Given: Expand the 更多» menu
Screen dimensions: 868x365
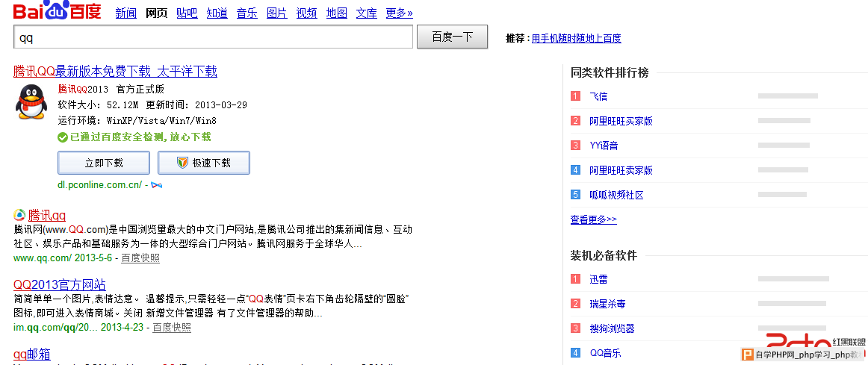Looking at the screenshot, I should click(x=399, y=13).
